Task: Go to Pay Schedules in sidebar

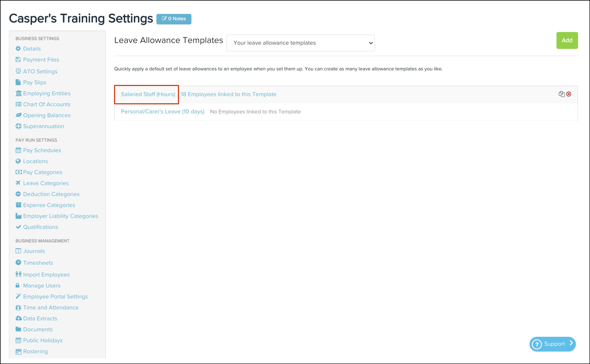Action: (x=42, y=150)
